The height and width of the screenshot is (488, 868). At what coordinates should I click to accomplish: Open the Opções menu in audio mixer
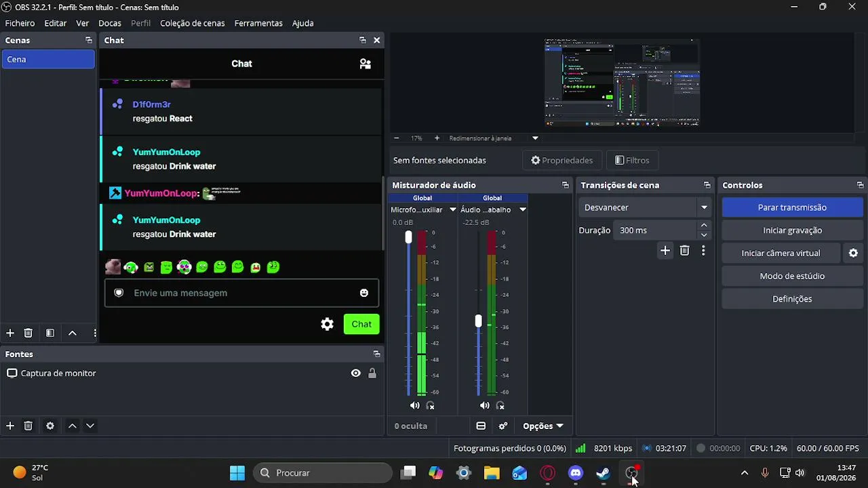[x=543, y=426]
